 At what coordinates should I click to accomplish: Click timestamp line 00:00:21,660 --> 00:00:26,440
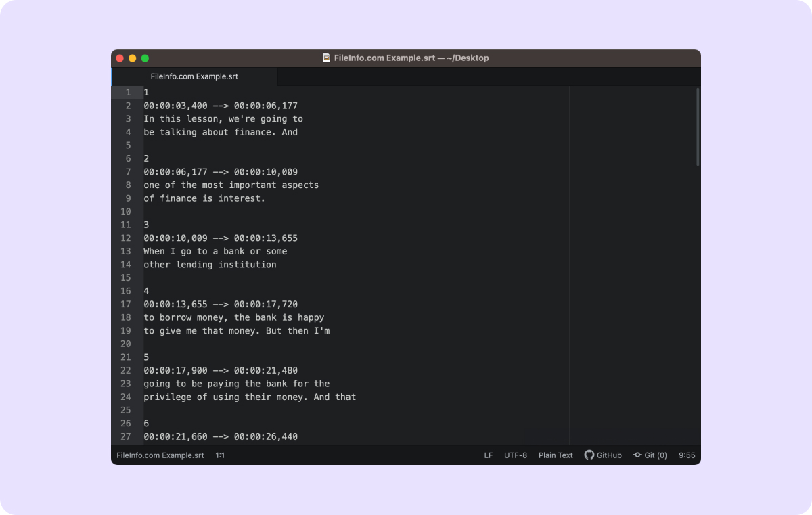tap(221, 437)
